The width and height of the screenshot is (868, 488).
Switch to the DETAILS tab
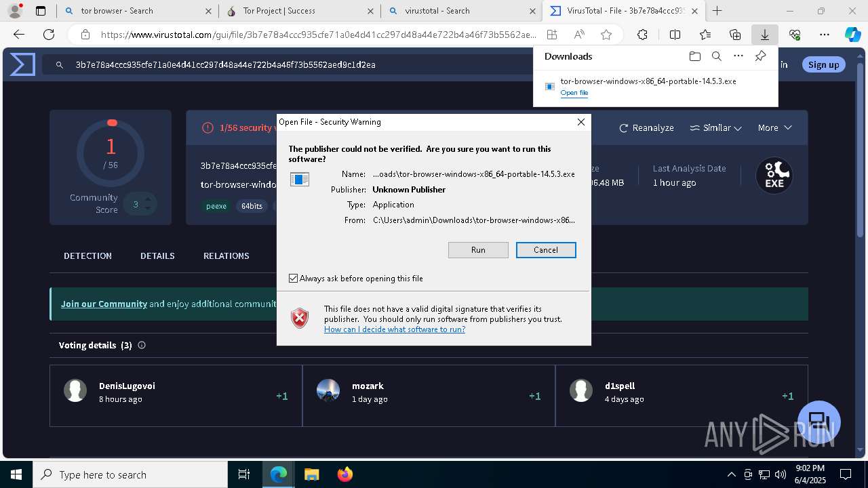(x=157, y=256)
